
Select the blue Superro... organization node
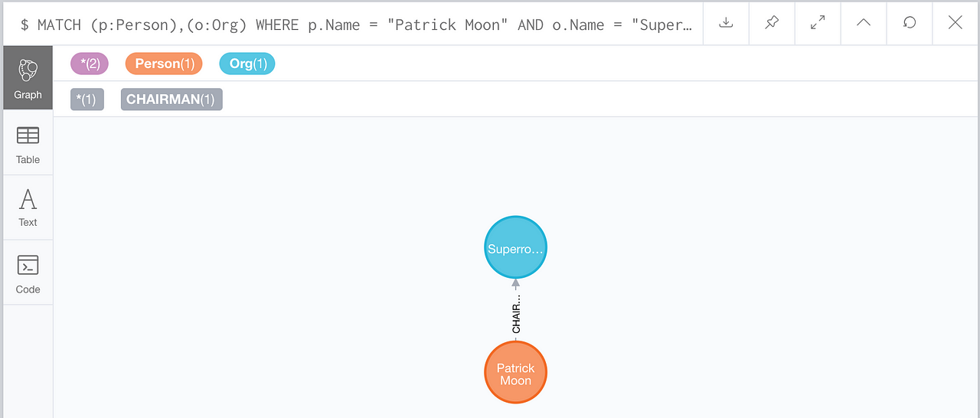point(516,248)
